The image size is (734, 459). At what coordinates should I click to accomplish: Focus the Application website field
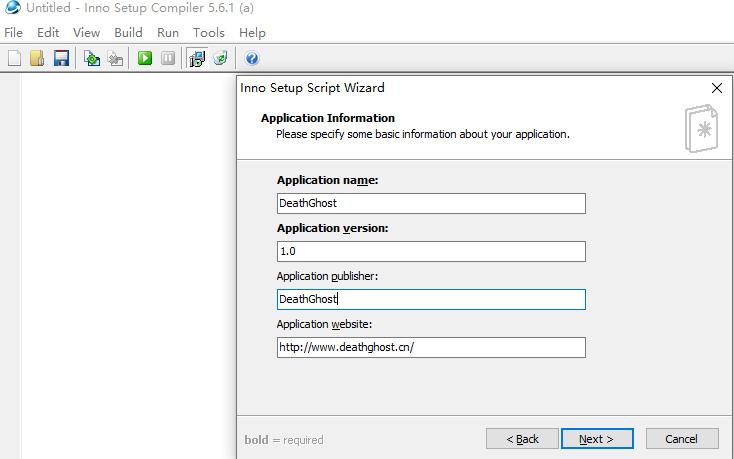(431, 348)
